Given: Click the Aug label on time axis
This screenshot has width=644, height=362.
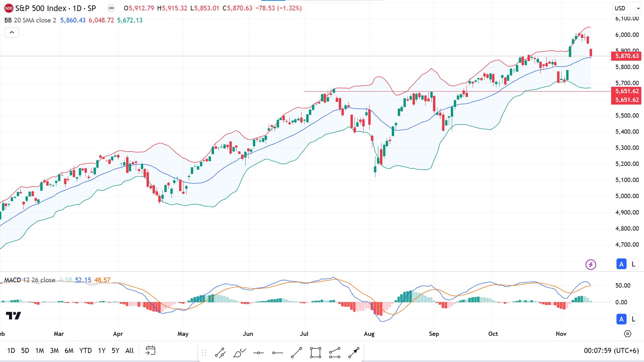Looking at the screenshot, I should pos(369,334).
